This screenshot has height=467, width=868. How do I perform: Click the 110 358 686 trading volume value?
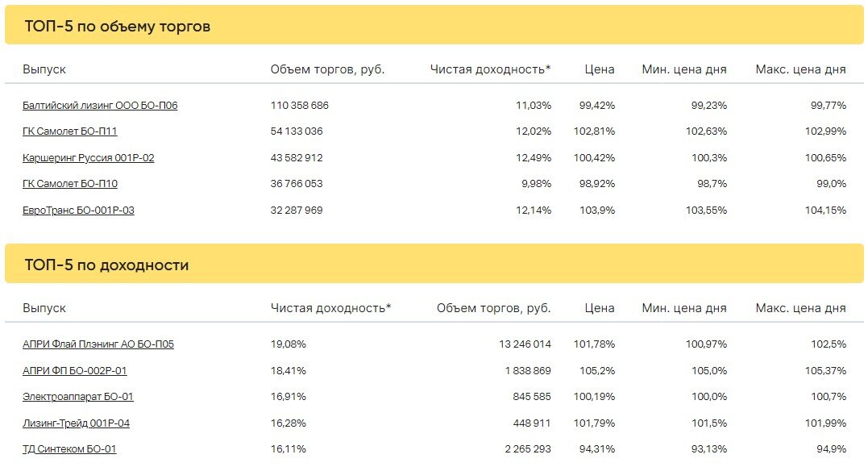300,105
